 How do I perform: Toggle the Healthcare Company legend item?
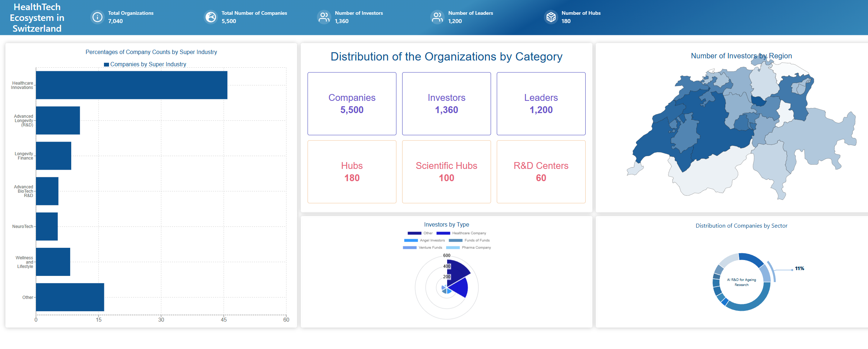tap(461, 233)
